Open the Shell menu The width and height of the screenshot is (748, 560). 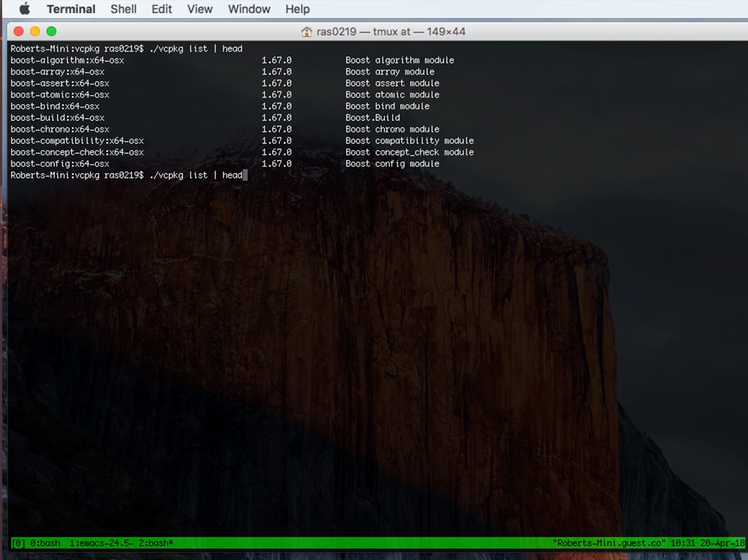(x=124, y=9)
